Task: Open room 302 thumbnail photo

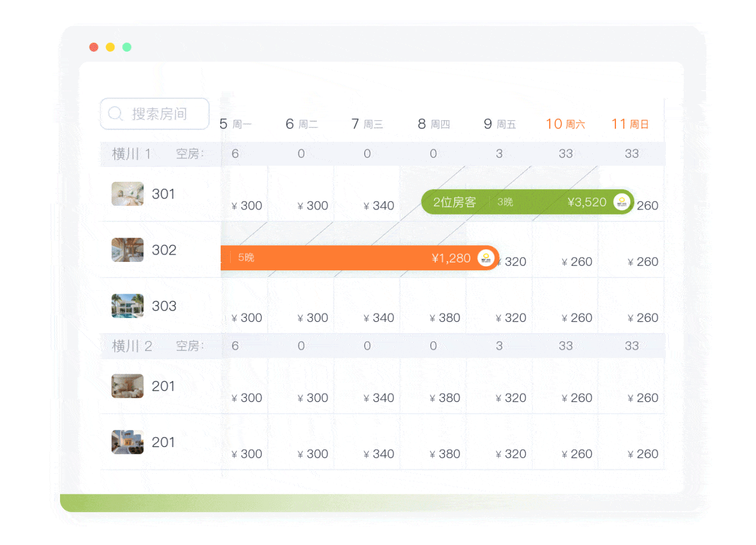Action: click(127, 250)
